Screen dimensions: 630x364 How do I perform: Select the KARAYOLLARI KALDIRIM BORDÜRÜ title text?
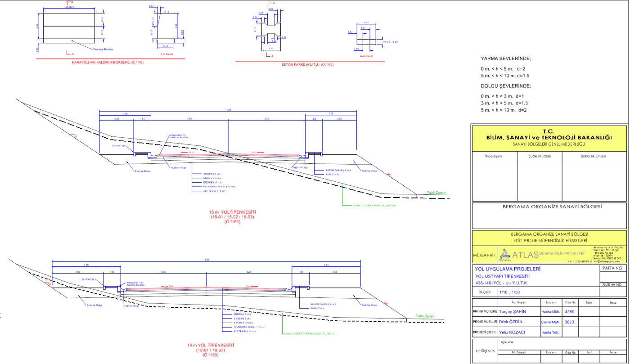coord(108,62)
